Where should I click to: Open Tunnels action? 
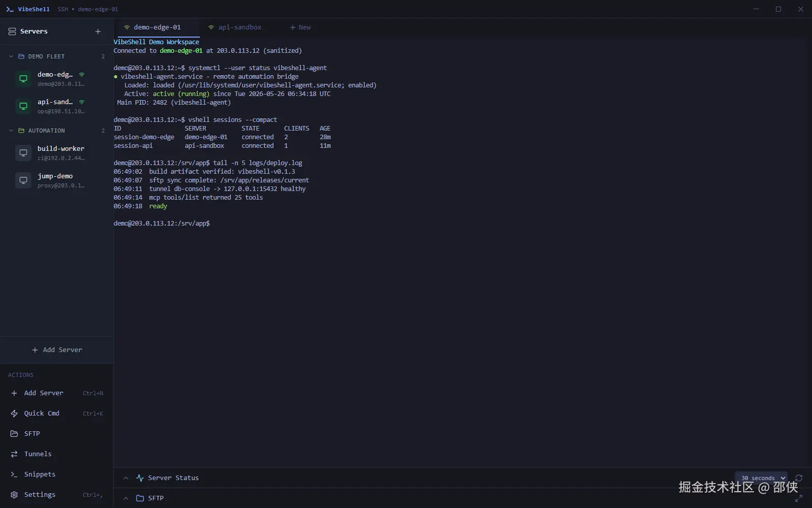tap(57, 454)
